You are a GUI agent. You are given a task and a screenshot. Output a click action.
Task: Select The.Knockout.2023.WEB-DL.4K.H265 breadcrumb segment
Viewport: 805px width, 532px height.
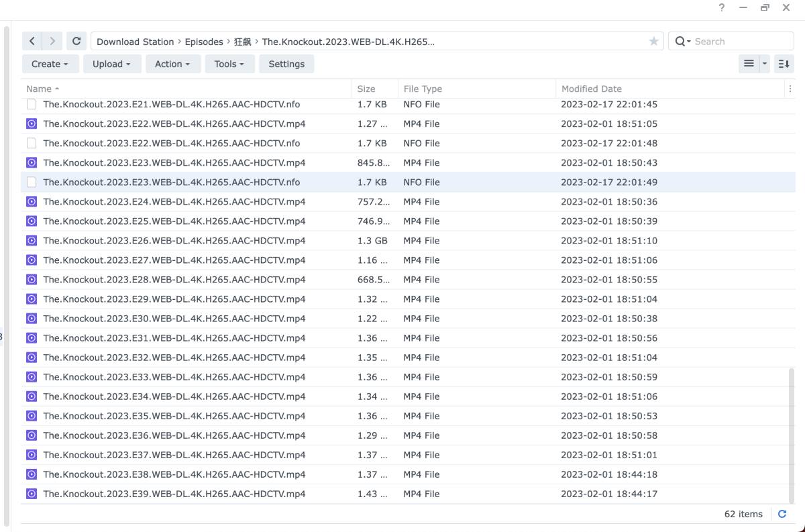[x=348, y=42]
